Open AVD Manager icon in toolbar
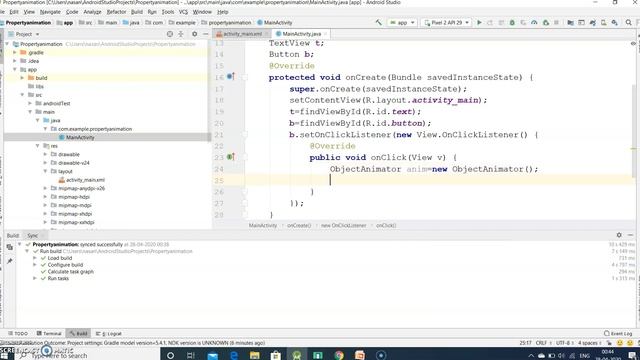This screenshot has height=360, width=640. pyautogui.click(x=603, y=22)
